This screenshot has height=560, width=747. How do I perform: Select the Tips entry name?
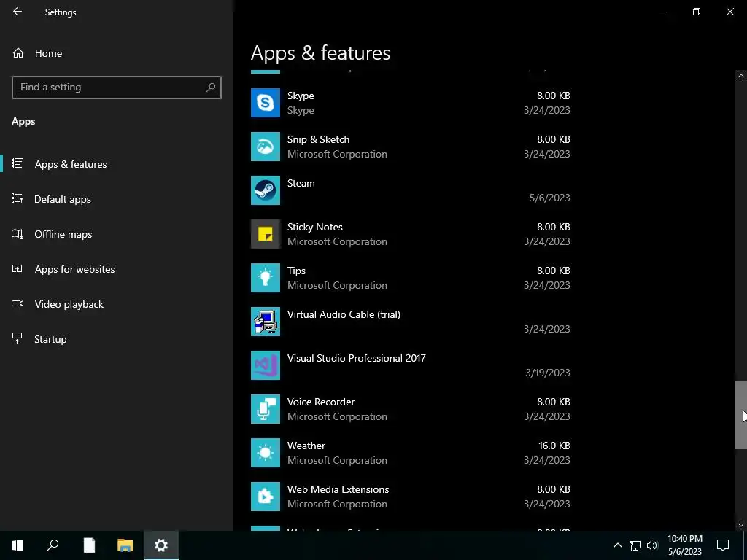pos(296,271)
